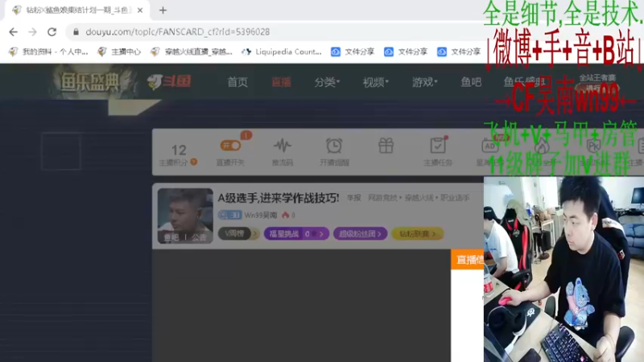This screenshot has height=362, width=644.
Task: Expand the 分类 navigation dropdown
Action: tap(327, 82)
